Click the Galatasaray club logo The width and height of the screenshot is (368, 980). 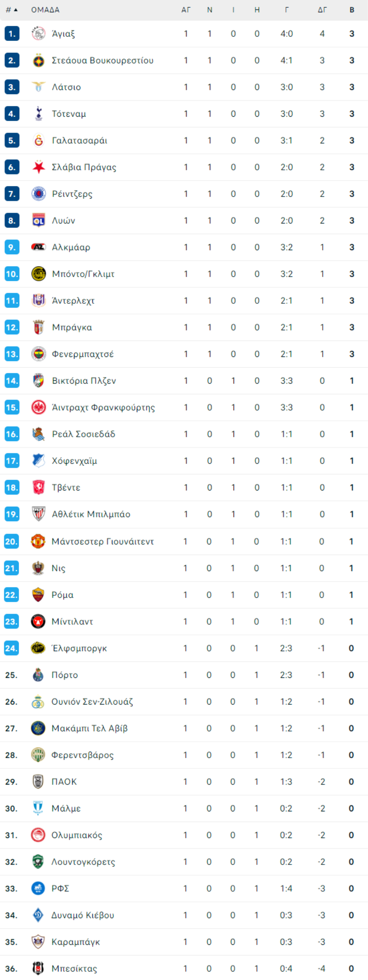click(38, 140)
